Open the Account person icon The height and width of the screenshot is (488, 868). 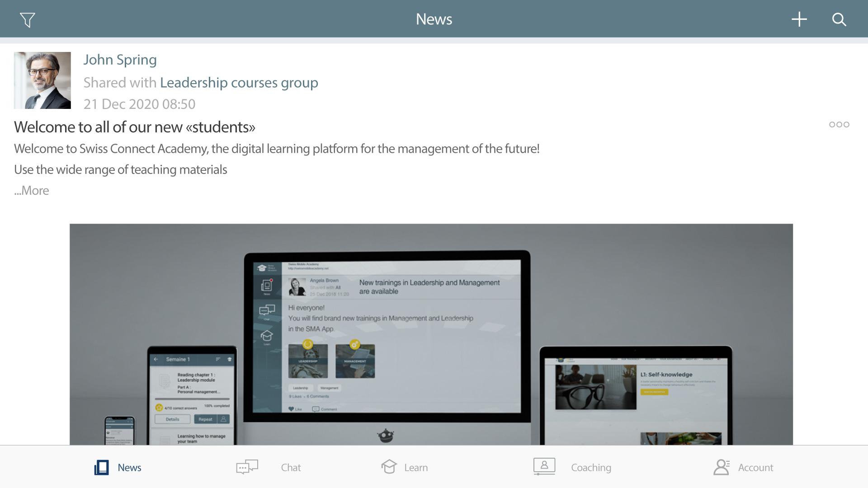pos(722,467)
